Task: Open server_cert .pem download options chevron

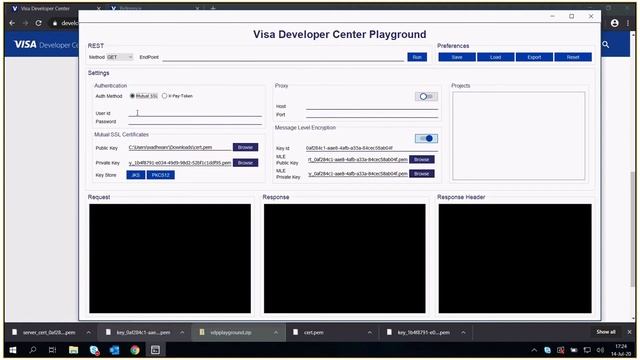Action: (89, 332)
